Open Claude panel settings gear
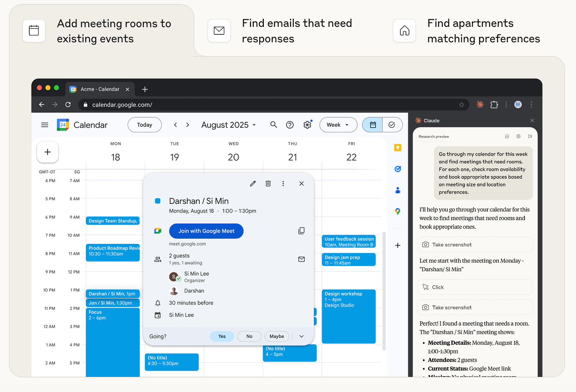This screenshot has width=576, height=392. coord(518,136)
